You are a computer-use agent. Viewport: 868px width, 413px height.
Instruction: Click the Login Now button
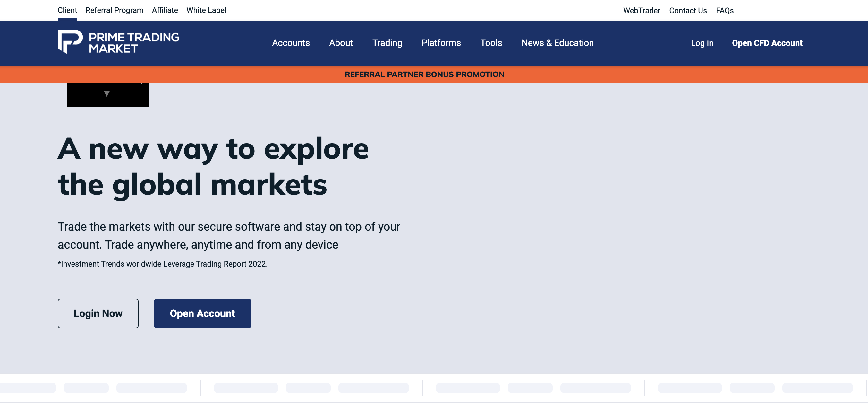pos(98,313)
